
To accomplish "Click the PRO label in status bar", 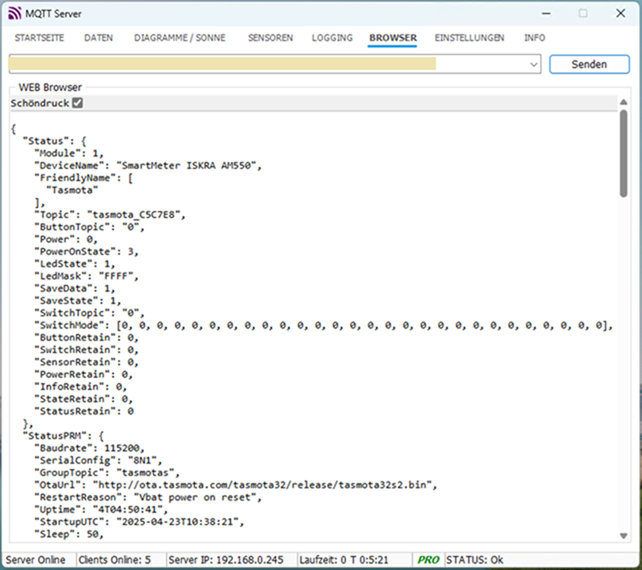I will point(429,559).
